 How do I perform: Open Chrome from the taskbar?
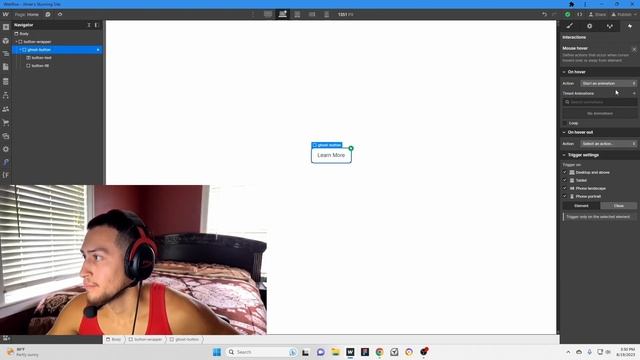[x=380, y=352]
